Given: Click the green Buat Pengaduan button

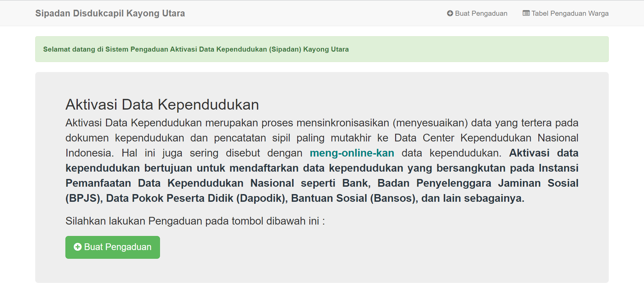Looking at the screenshot, I should (112, 247).
